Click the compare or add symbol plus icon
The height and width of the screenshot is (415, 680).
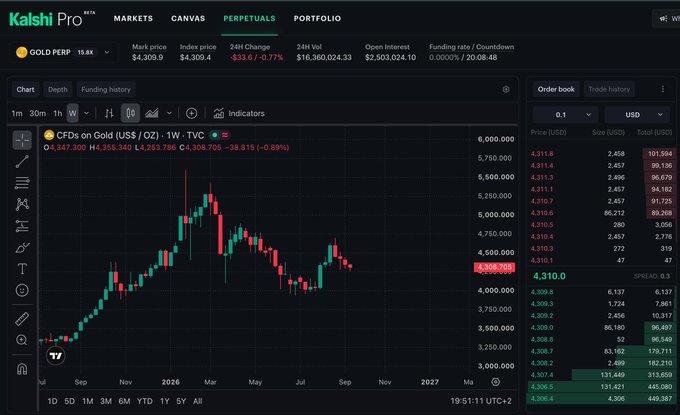click(191, 113)
